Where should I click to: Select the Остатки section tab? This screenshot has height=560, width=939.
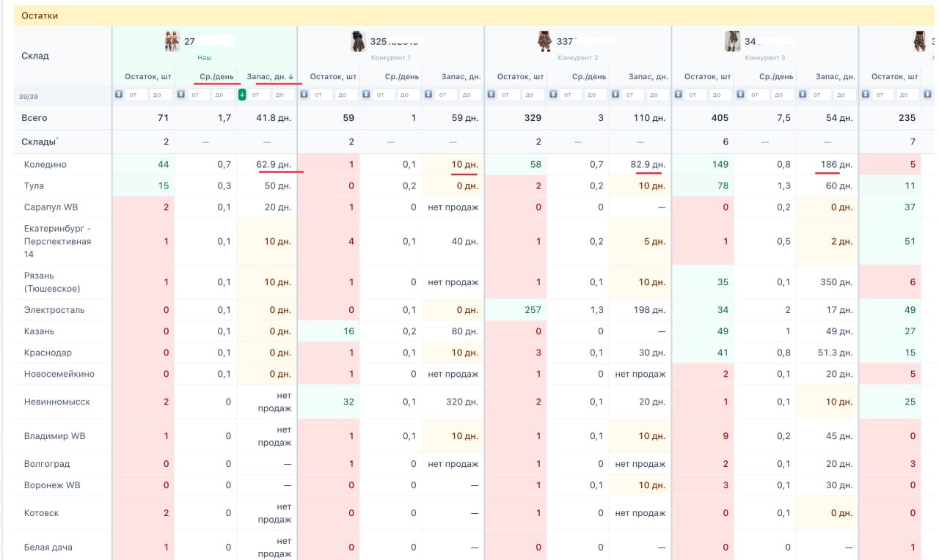[x=40, y=15]
